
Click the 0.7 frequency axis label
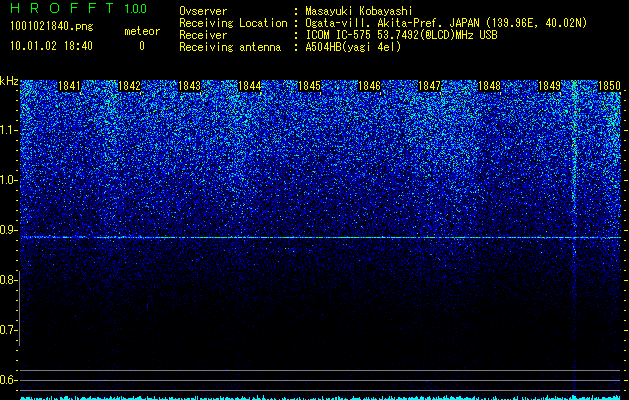click(9, 330)
